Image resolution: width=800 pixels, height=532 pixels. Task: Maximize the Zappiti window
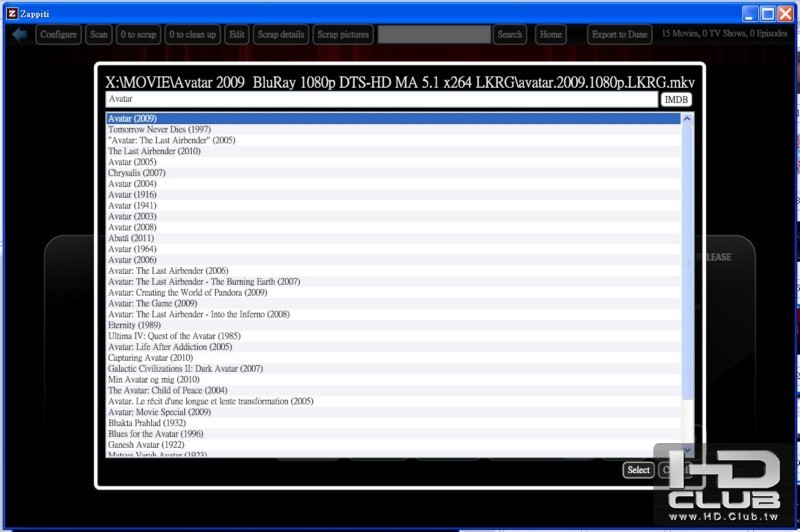tap(767, 14)
